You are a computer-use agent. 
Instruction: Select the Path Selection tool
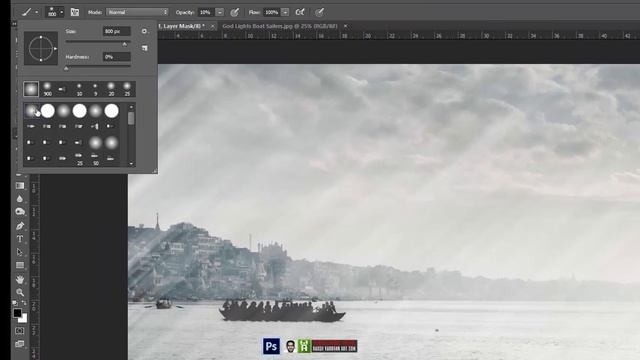click(20, 252)
